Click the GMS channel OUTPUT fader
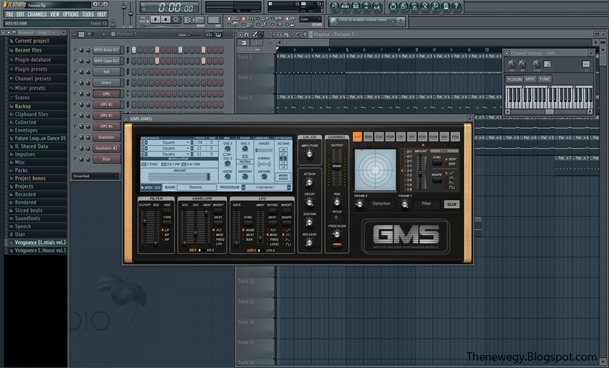 [337, 166]
